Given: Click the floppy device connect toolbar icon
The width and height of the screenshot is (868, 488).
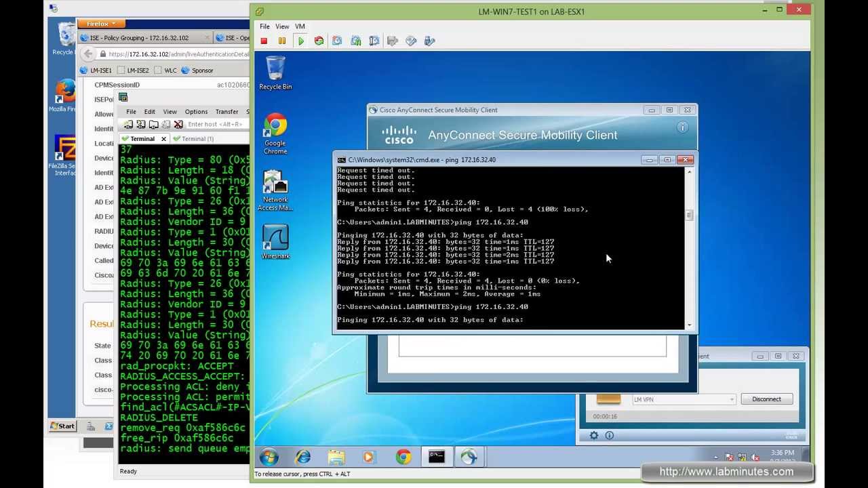Looking at the screenshot, I should point(393,41).
